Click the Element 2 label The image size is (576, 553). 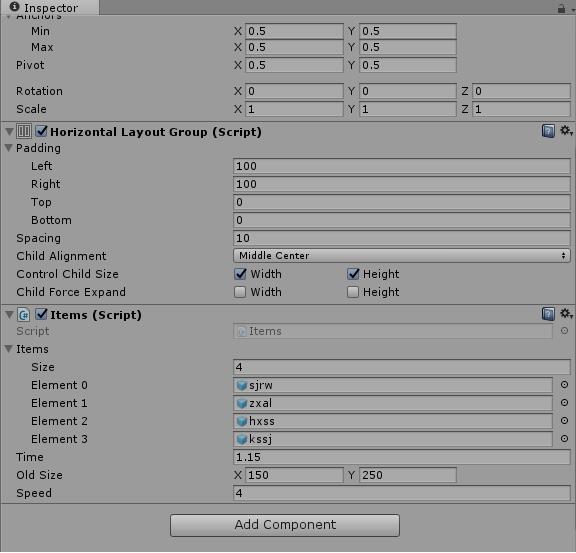[x=59, y=421]
